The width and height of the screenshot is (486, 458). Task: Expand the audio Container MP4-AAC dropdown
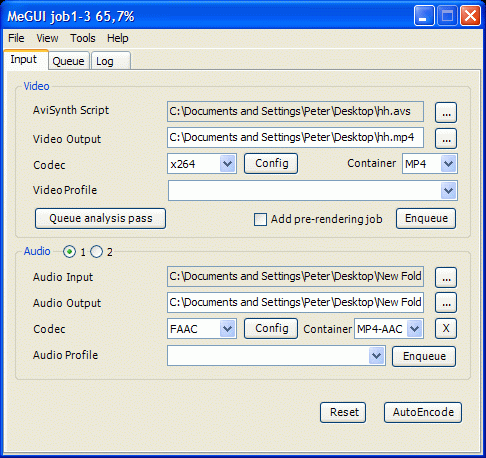[389, 329]
